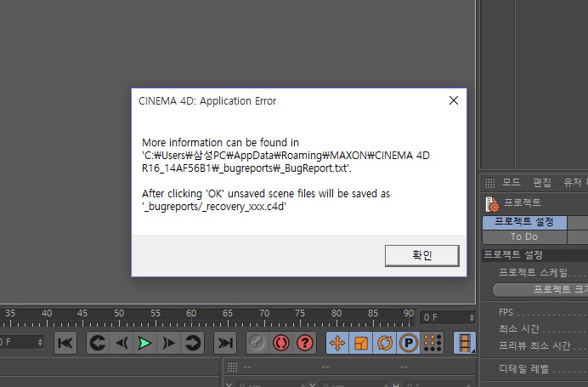Select the 프로젝트 설정 tab
The height and width of the screenshot is (387, 588).
coord(524,222)
